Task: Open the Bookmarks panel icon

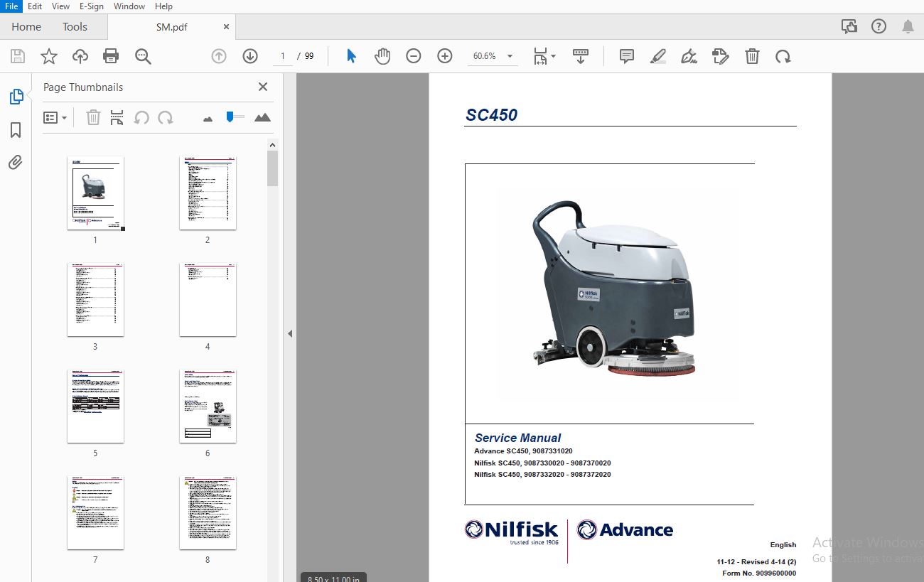Action: (x=16, y=130)
